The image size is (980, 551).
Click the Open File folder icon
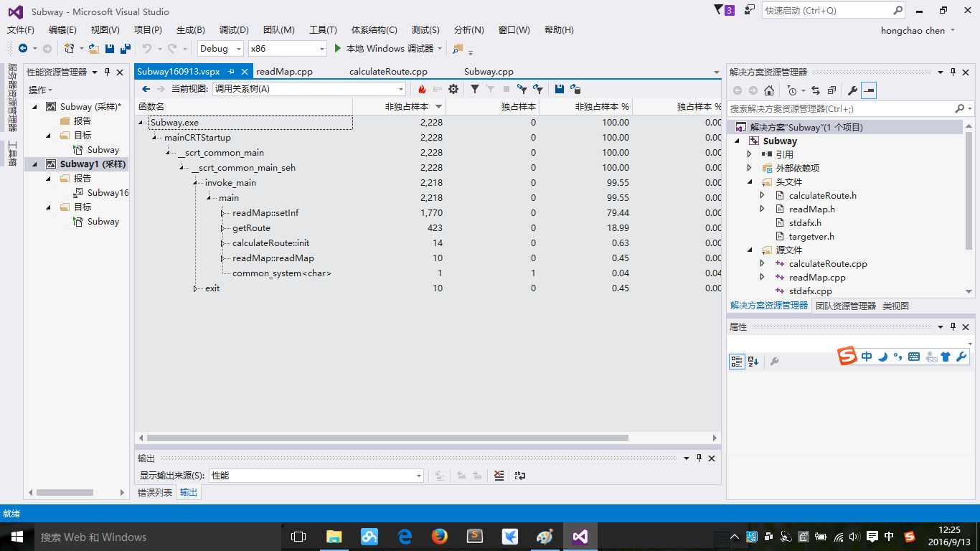pyautogui.click(x=93, y=49)
